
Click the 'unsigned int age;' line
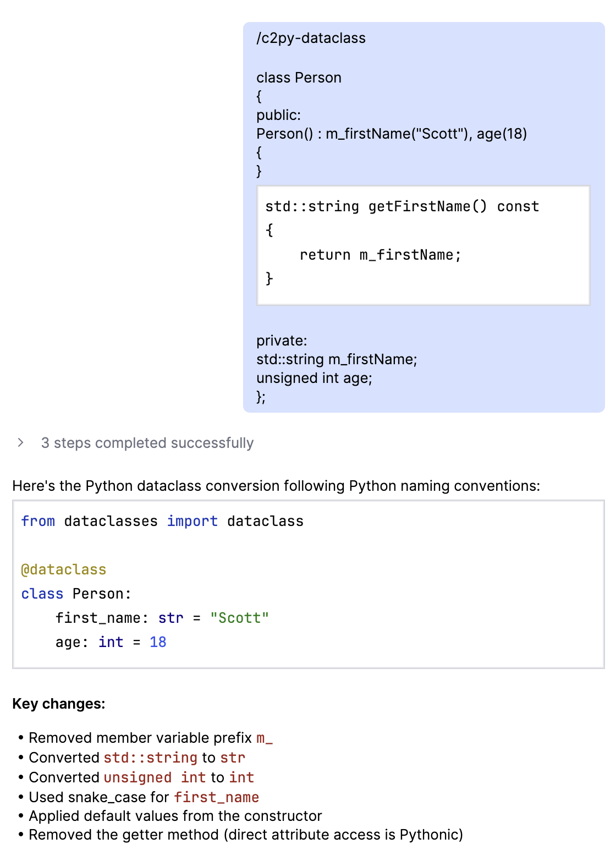[x=314, y=378]
